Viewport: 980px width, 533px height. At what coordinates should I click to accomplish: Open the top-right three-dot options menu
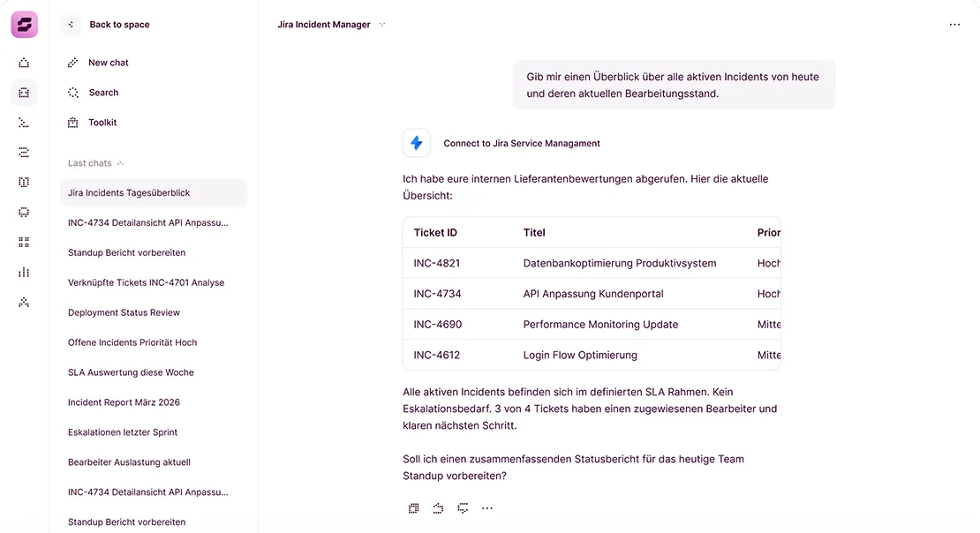(954, 25)
